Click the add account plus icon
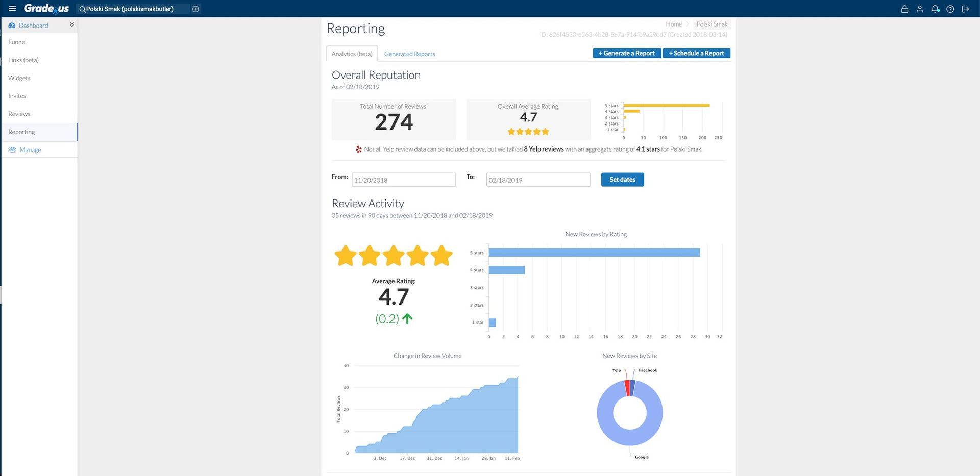The width and height of the screenshot is (980, 476). [195, 9]
